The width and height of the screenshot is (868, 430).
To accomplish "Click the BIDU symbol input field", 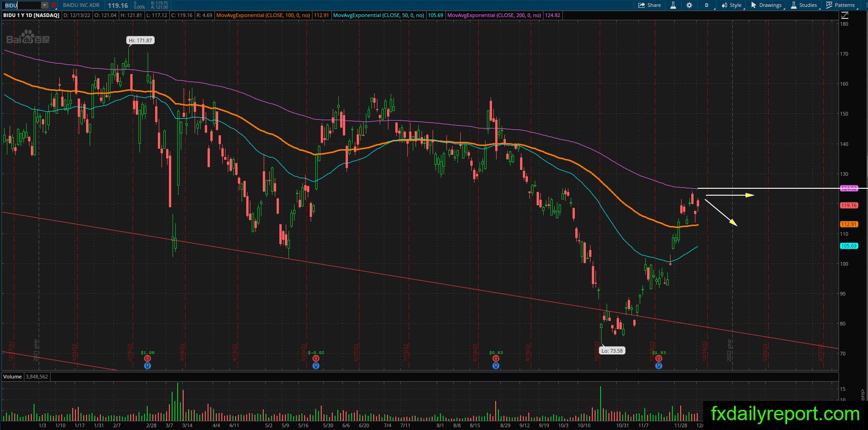I will point(22,5).
